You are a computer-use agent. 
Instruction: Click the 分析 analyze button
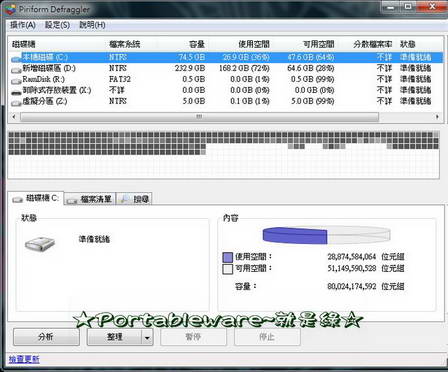point(46,337)
